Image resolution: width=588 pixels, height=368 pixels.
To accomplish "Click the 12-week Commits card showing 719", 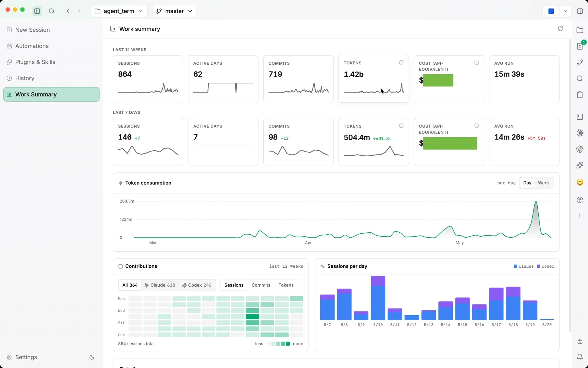I will [x=298, y=79].
